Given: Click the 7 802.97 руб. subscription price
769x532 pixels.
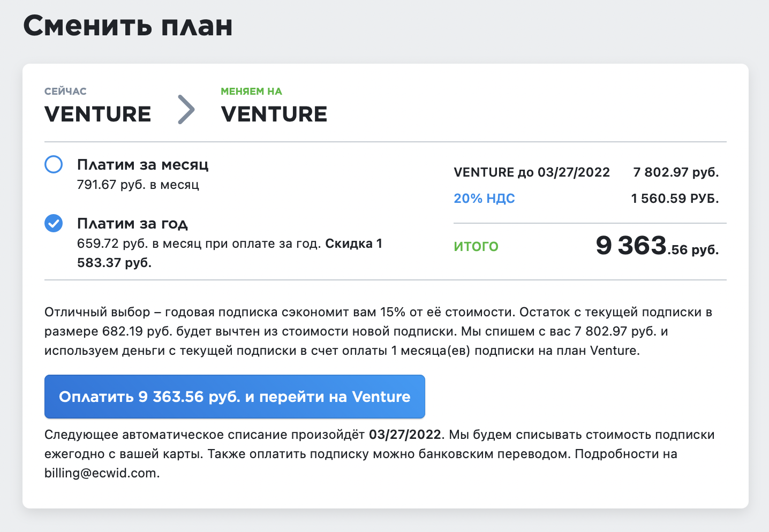Looking at the screenshot, I should [676, 172].
